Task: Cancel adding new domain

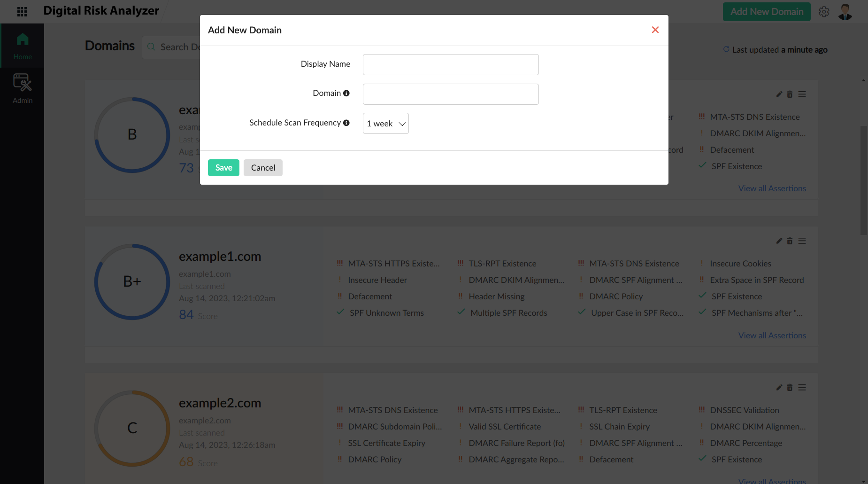Action: 263,168
